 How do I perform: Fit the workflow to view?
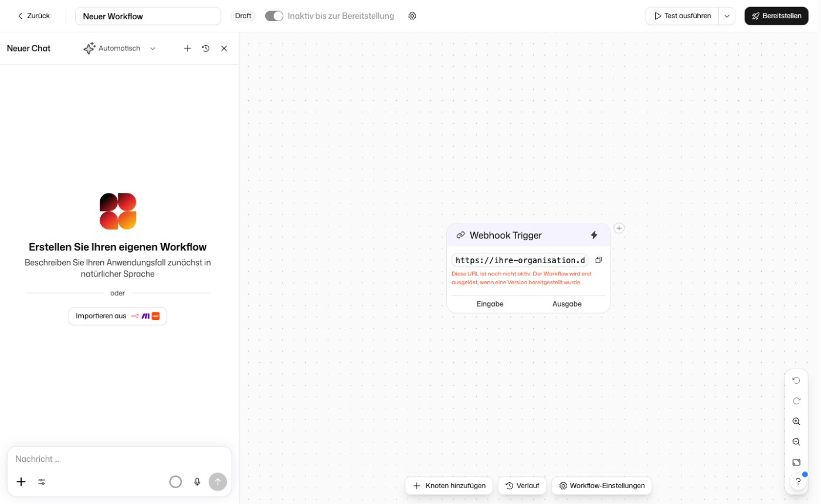pyautogui.click(x=796, y=462)
